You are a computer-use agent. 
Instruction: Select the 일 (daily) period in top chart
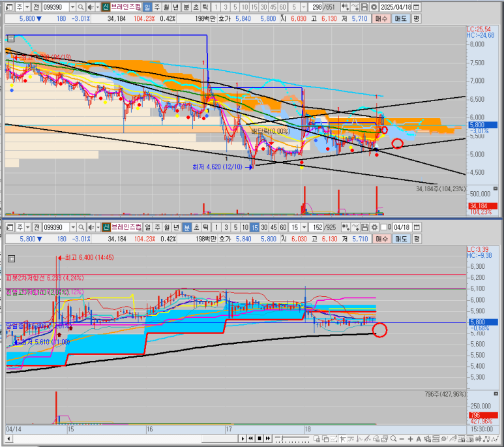pyautogui.click(x=147, y=7)
